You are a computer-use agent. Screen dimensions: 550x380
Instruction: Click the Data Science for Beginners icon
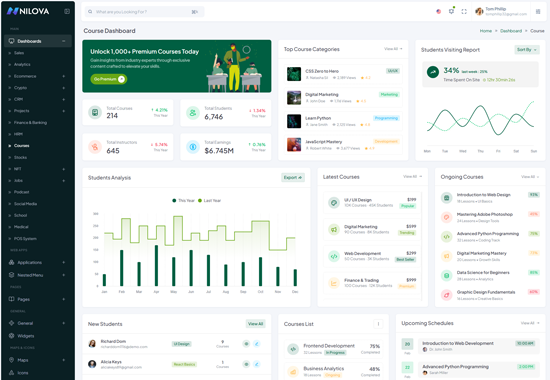pyautogui.click(x=447, y=275)
